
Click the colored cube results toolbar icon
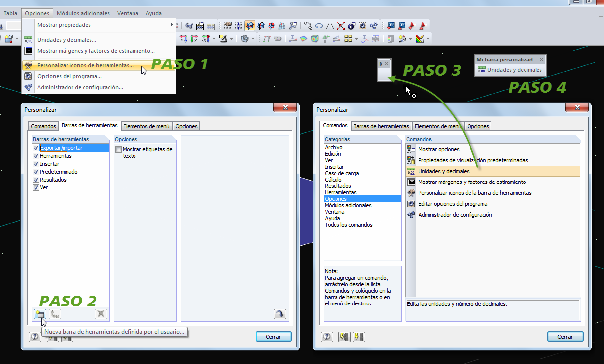pyautogui.click(x=314, y=39)
